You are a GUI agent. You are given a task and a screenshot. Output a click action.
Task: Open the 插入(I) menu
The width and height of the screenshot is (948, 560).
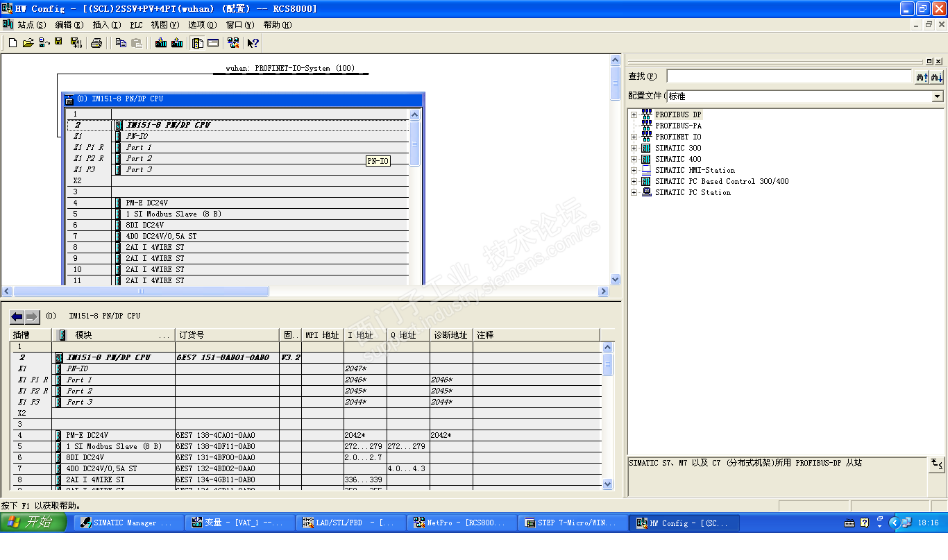coord(106,25)
